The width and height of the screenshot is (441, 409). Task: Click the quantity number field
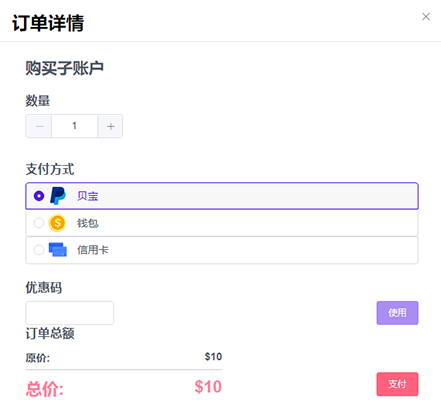coord(75,126)
